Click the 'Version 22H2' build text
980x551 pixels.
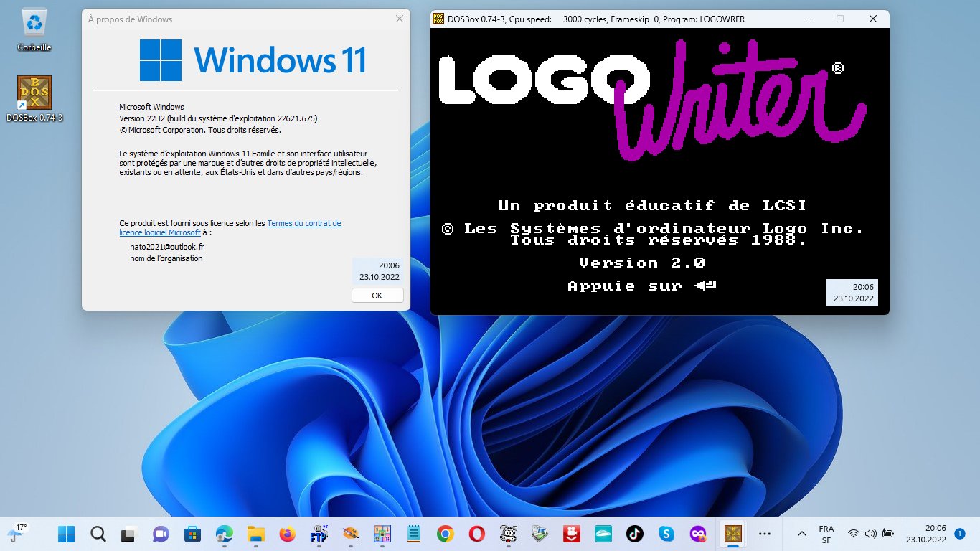click(x=218, y=118)
